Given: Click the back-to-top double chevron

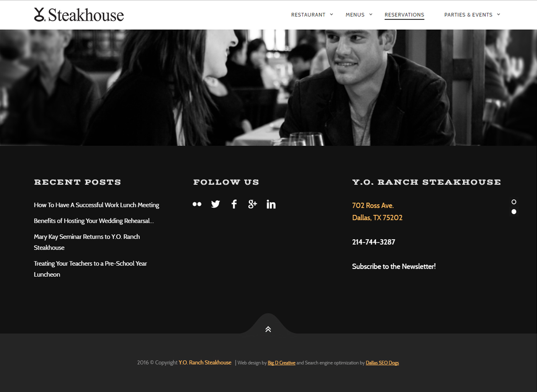Looking at the screenshot, I should [268, 329].
